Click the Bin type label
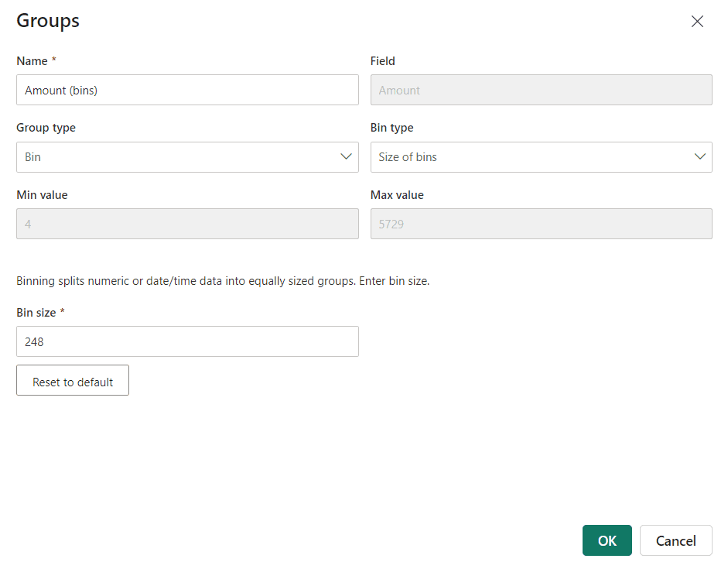Viewport: 728px width, 569px height. point(392,128)
